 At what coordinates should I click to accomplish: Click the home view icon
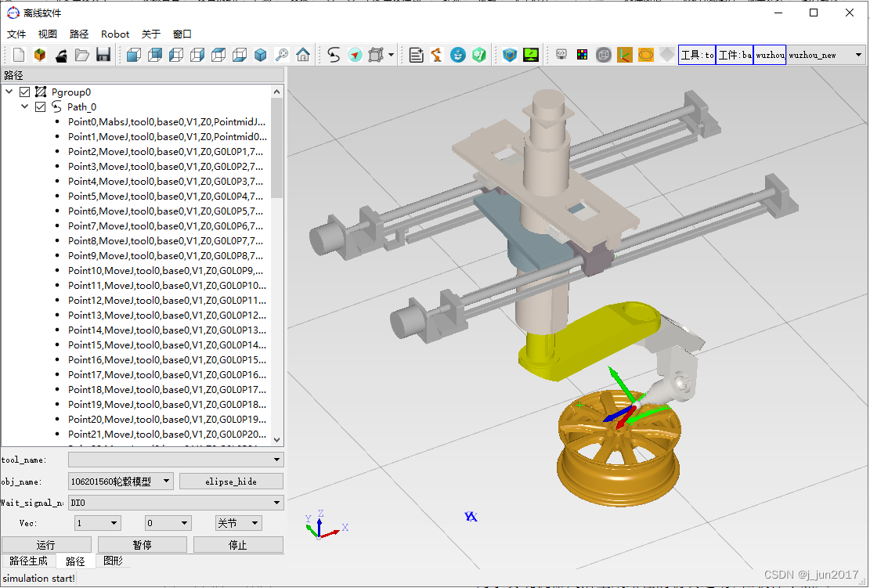(303, 55)
